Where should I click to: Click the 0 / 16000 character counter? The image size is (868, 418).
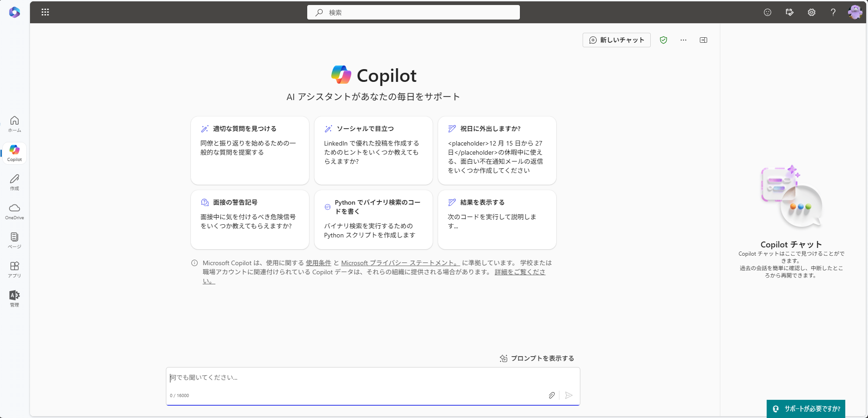[x=180, y=396]
